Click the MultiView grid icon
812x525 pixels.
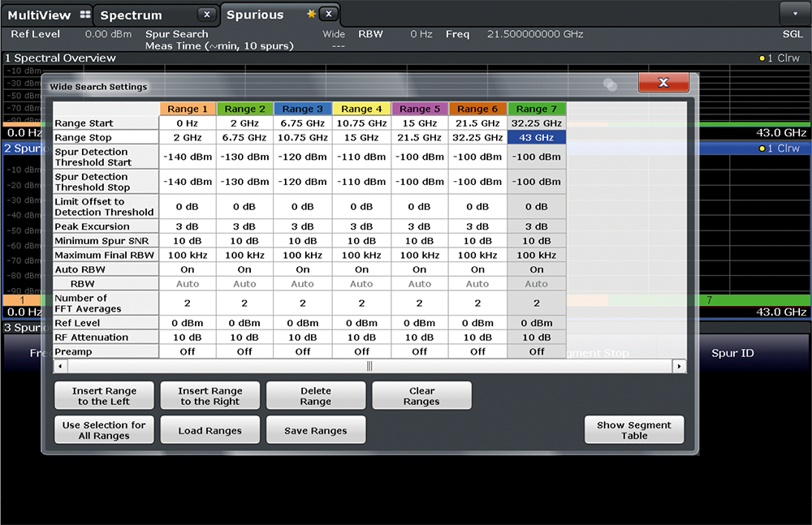pos(85,15)
